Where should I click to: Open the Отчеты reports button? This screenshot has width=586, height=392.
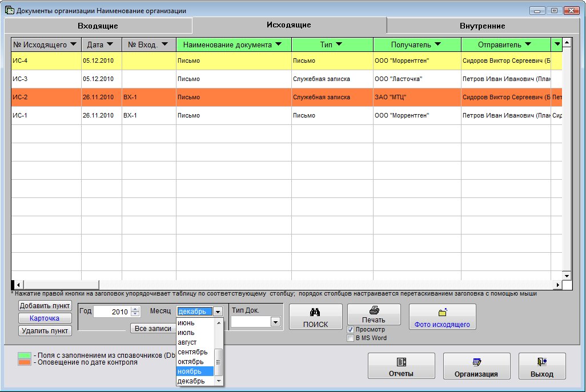pos(401,366)
